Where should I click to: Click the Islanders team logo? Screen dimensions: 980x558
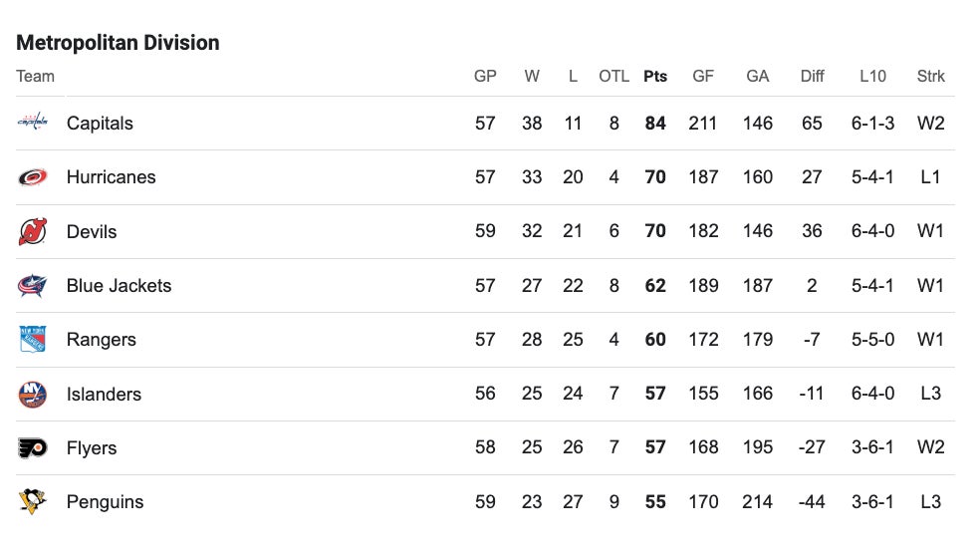(32, 395)
